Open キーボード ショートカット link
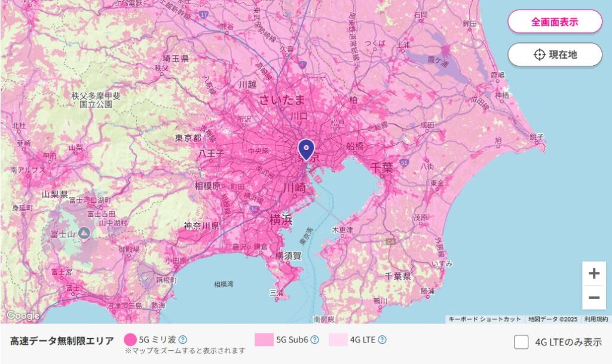Viewport: 612px width, 364px height. point(484,319)
